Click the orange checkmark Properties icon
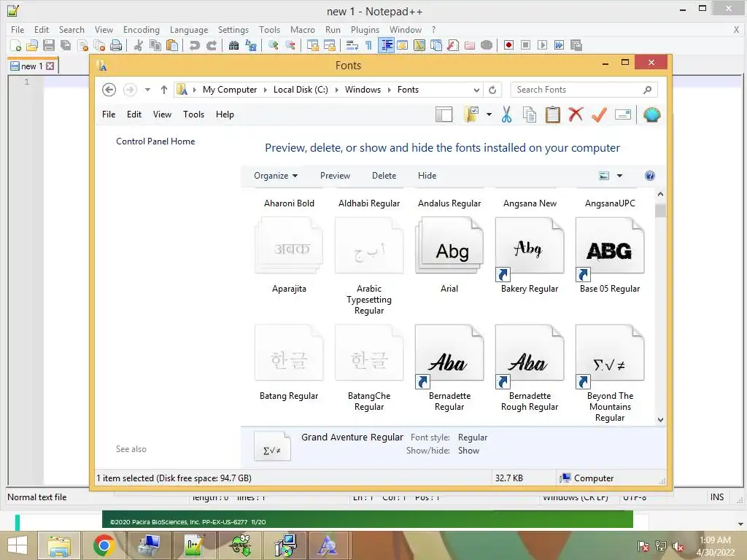747x560 pixels. (x=599, y=114)
